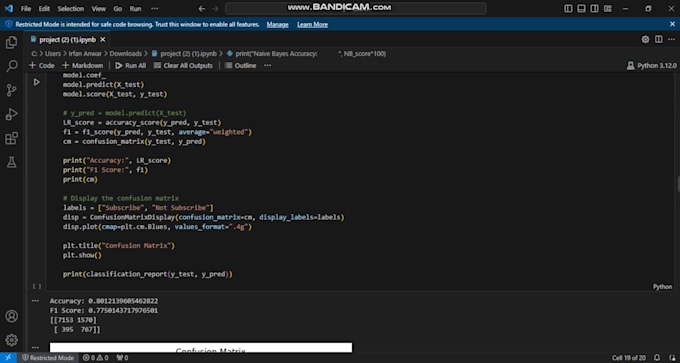Click the Restricted Mode status bar item
Image resolution: width=680 pixels, height=363 pixels.
tap(48, 358)
